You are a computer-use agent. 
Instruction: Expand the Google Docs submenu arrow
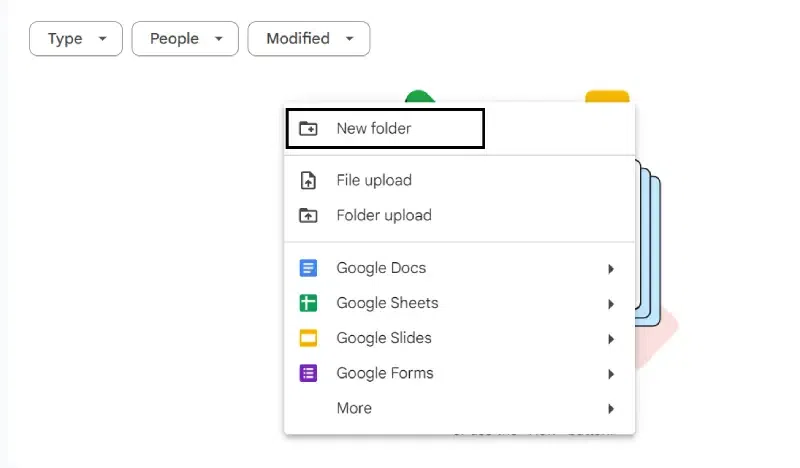[x=610, y=269]
